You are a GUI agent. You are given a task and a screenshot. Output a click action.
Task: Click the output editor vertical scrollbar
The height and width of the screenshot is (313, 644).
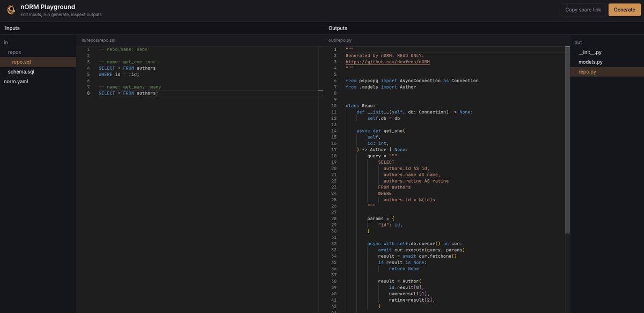[567, 140]
